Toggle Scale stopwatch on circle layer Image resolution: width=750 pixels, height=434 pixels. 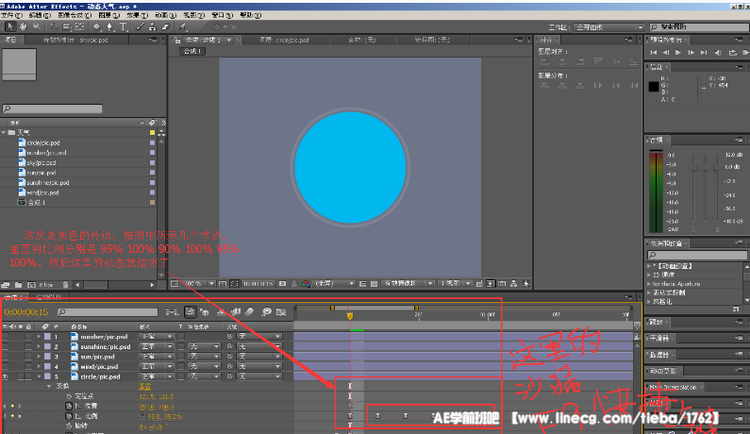coord(69,416)
